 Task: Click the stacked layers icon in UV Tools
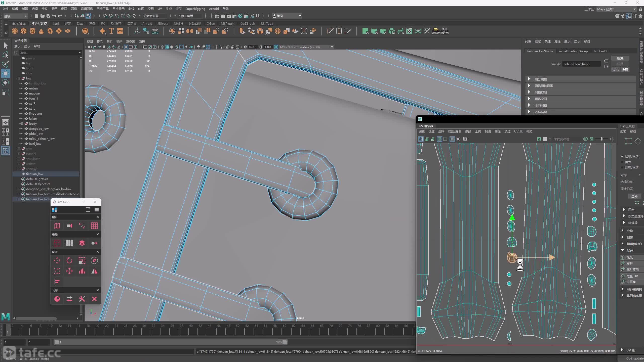(x=82, y=243)
